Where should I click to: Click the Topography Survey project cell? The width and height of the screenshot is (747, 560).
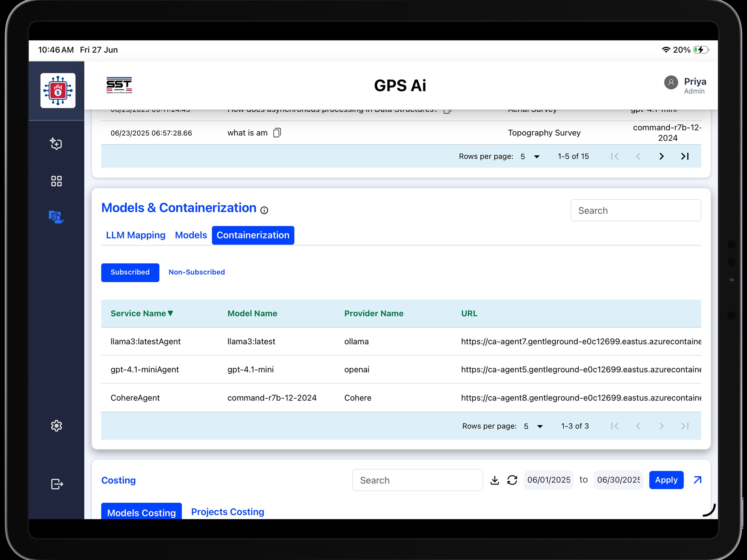(544, 133)
